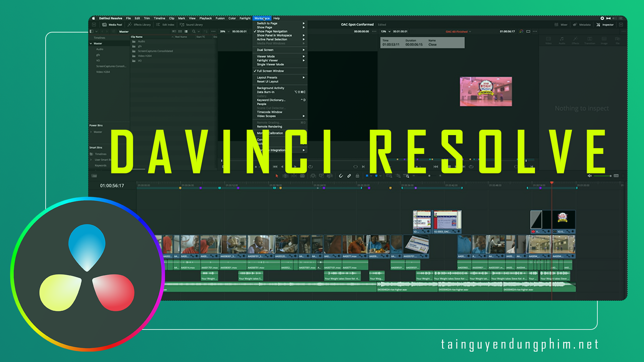
Task: Expand Master under Power Bins
Action: point(91,132)
